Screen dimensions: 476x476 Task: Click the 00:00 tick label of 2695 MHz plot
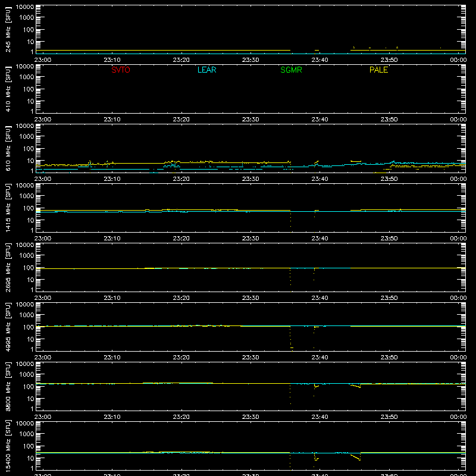coord(458,298)
